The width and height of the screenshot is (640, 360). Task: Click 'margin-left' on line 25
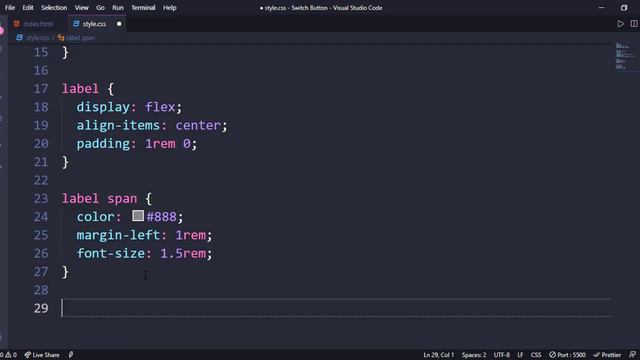tap(118, 235)
